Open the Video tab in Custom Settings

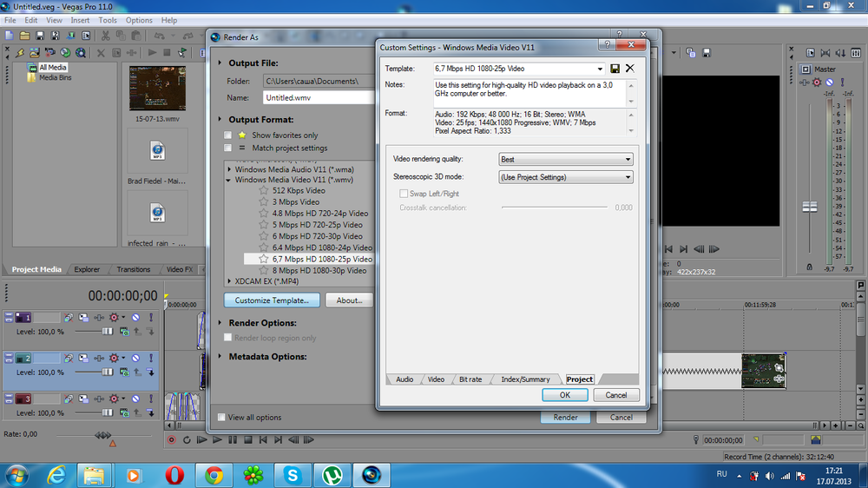[436, 379]
